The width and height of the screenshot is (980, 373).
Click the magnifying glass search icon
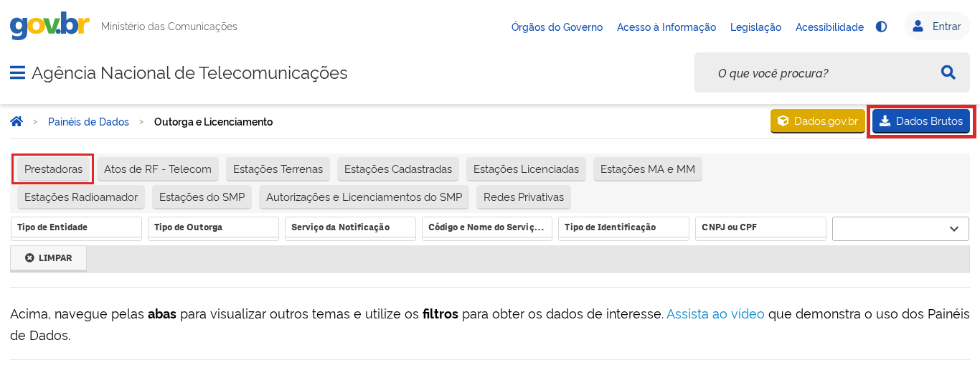(948, 72)
